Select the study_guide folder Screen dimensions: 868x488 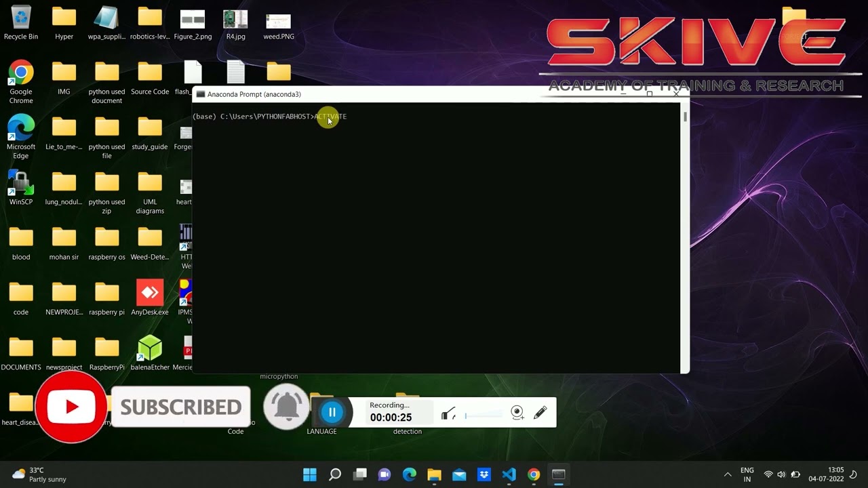pyautogui.click(x=150, y=133)
